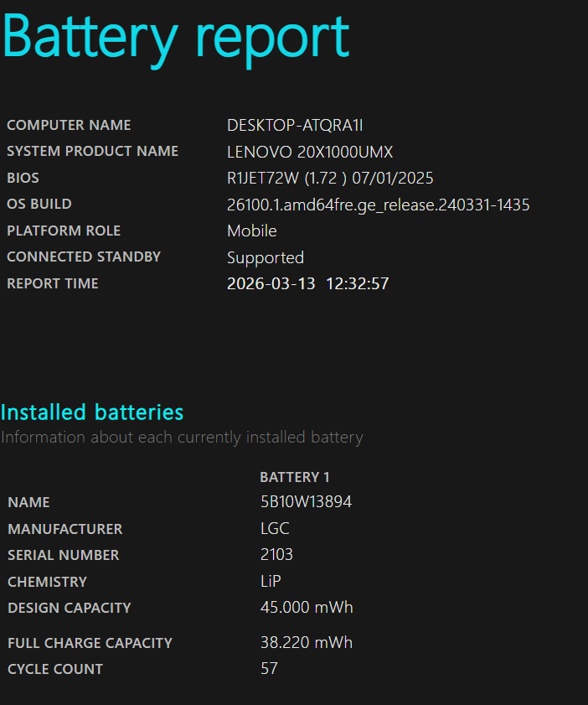Select the chemistry value LiP
The image size is (588, 705).
coord(272,582)
